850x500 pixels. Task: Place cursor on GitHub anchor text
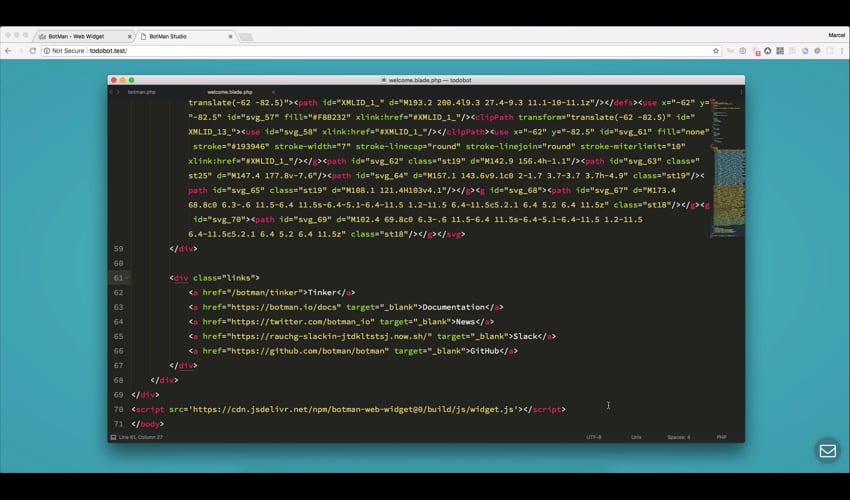(485, 351)
